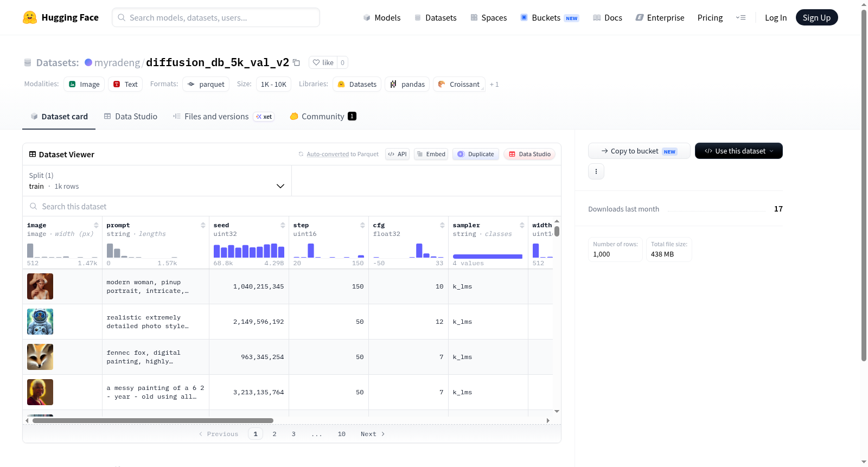Open the three-dot more options menu
Viewport: 868px width, 467px height.
tap(596, 171)
